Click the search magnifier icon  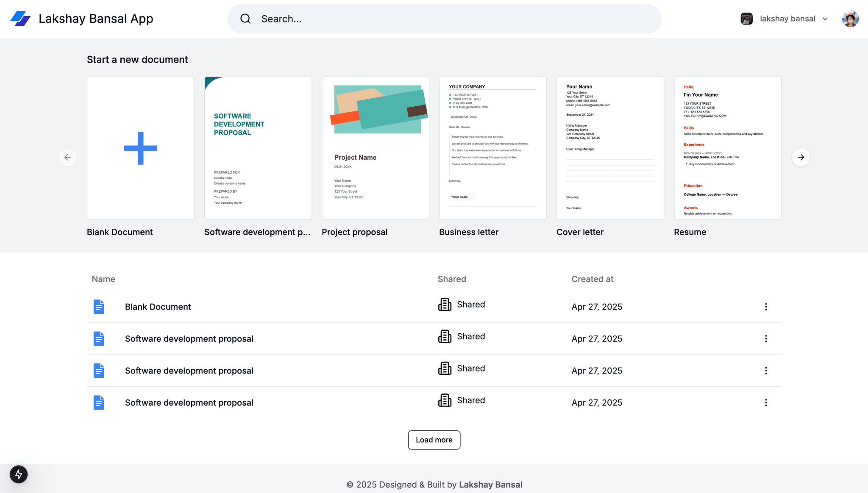click(245, 19)
